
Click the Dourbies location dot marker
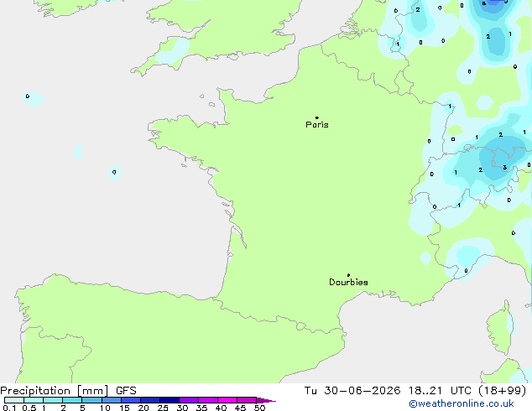click(x=348, y=275)
